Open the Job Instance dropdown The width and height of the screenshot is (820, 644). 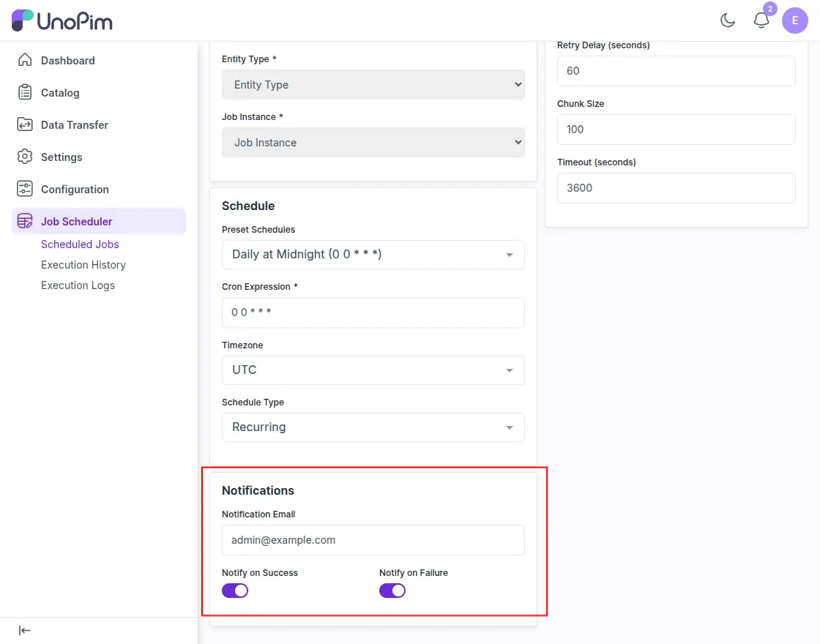coord(373,142)
